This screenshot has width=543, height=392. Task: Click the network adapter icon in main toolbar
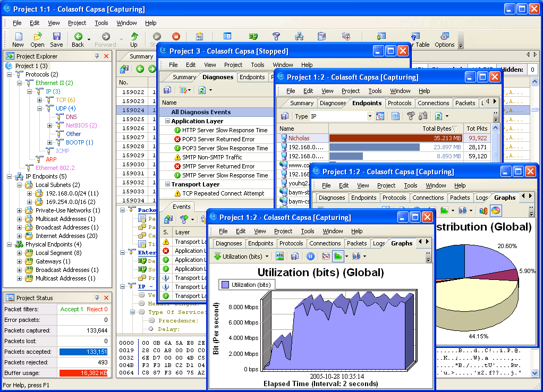pos(253,36)
